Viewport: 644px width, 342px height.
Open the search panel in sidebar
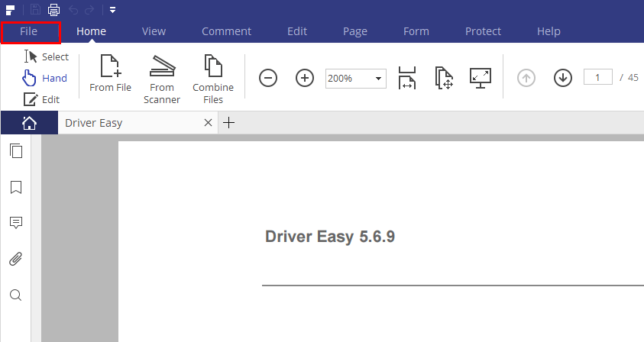15,295
